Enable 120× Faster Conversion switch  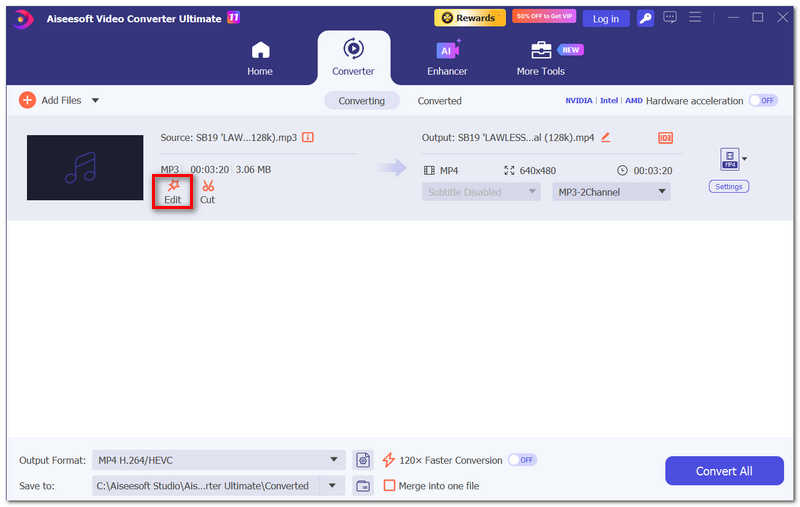coord(522,460)
